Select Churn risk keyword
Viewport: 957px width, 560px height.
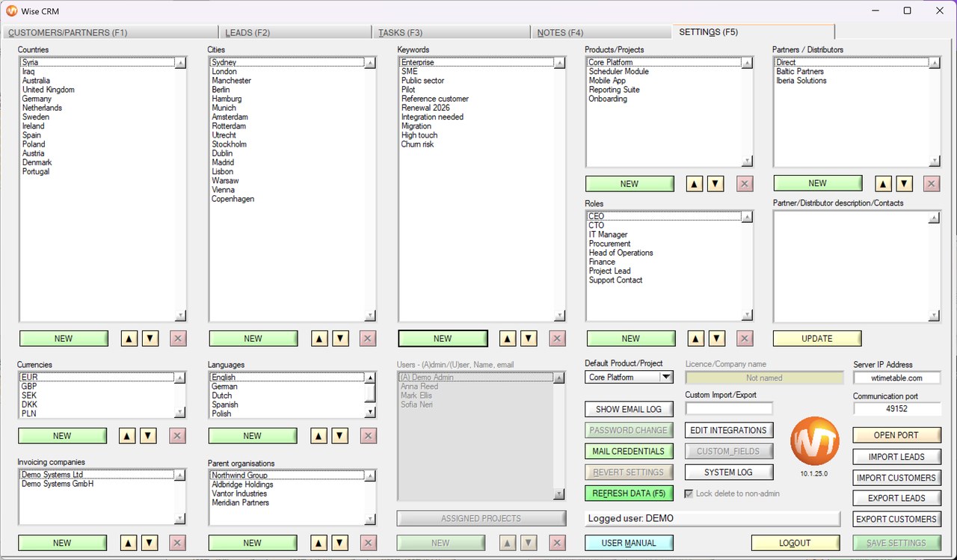417,144
